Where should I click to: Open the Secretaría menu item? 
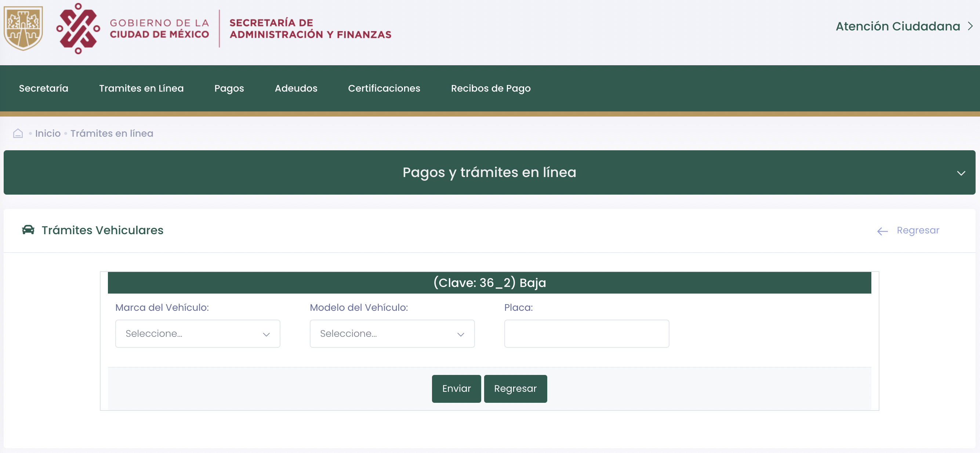click(x=44, y=88)
